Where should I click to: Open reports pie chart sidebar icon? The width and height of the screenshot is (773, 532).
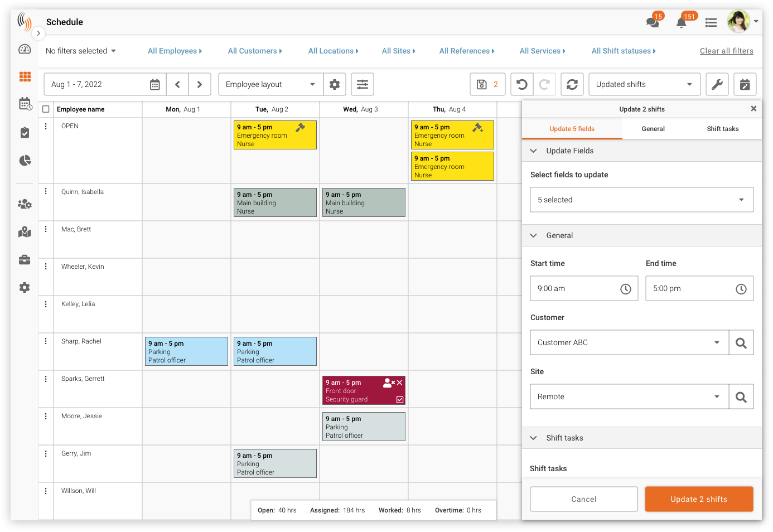click(x=25, y=161)
